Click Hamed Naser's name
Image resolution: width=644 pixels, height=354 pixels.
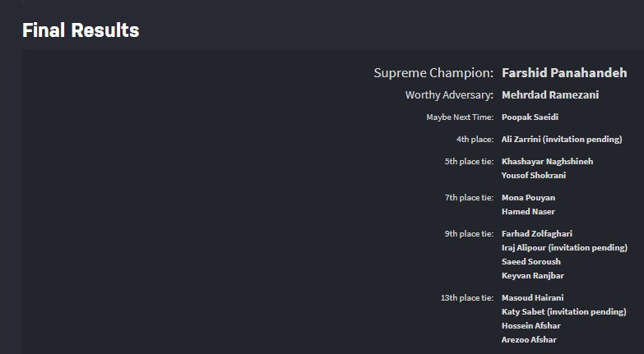[528, 212]
